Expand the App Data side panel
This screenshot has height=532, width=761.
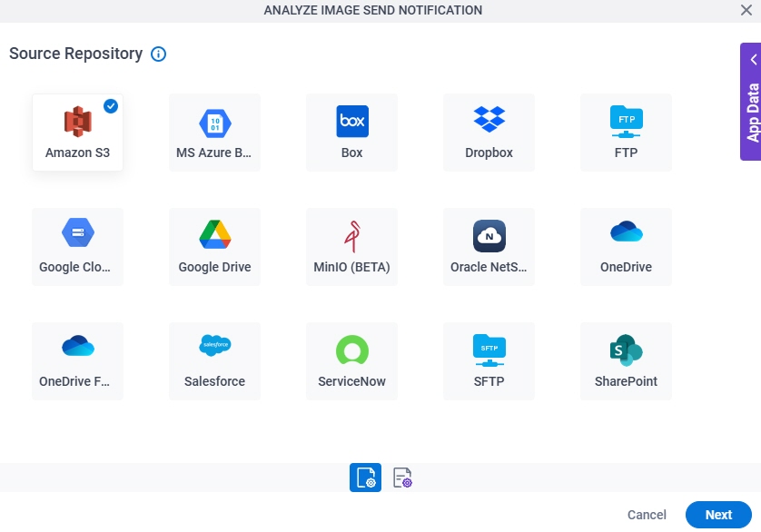pos(751,102)
